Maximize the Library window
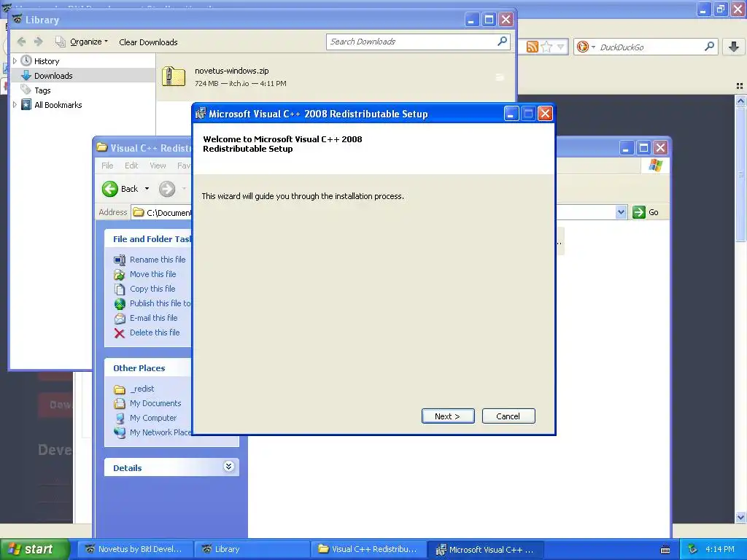747x560 pixels. [489, 20]
